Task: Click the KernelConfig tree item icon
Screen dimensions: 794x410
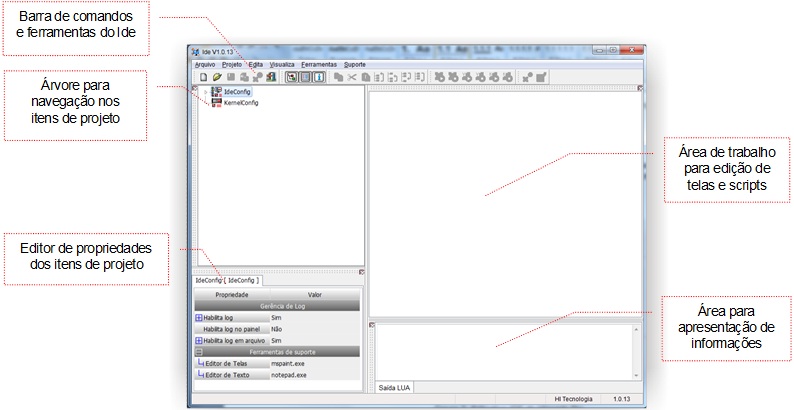Action: coord(217,103)
